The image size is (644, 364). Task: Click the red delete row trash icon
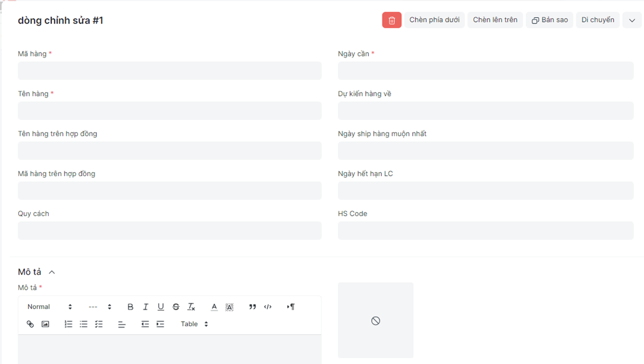pos(392,20)
